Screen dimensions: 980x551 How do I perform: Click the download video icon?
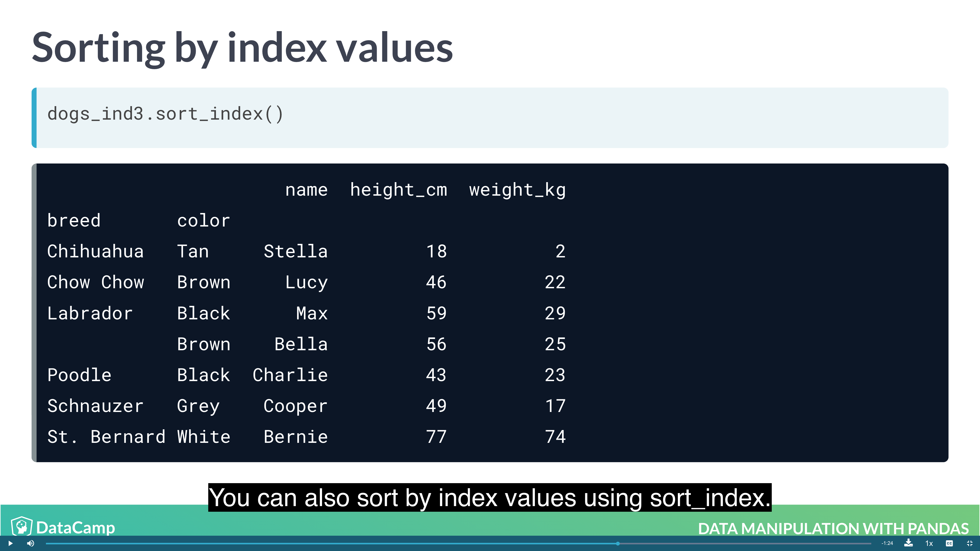coord(909,543)
